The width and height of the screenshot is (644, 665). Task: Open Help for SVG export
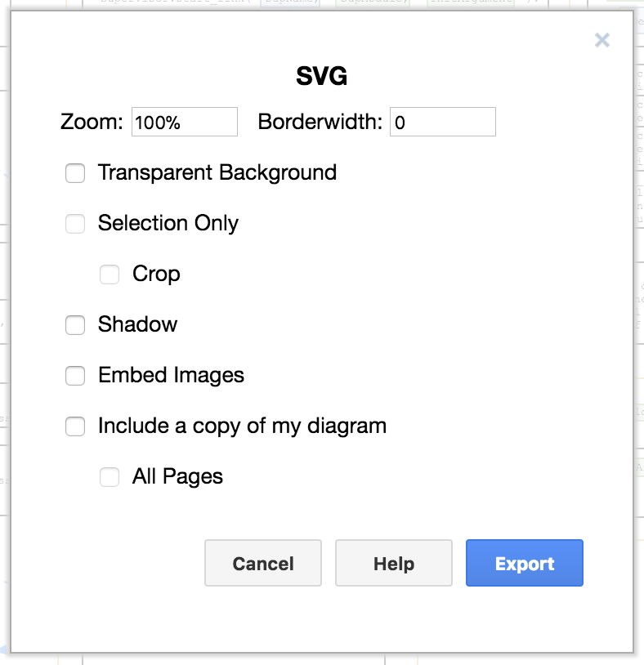click(x=394, y=564)
